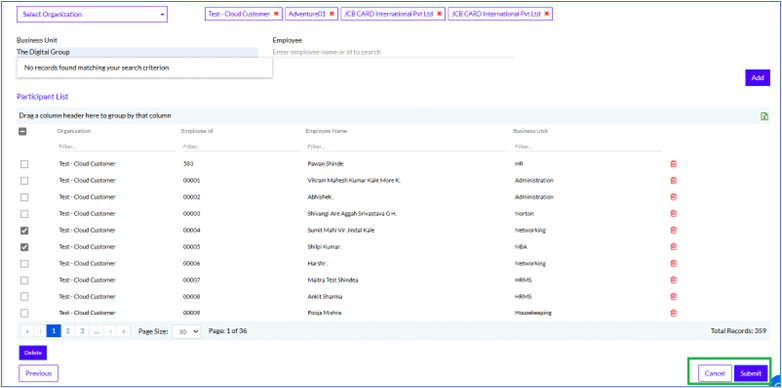Click the Delete button
The image size is (782, 388).
click(x=33, y=353)
